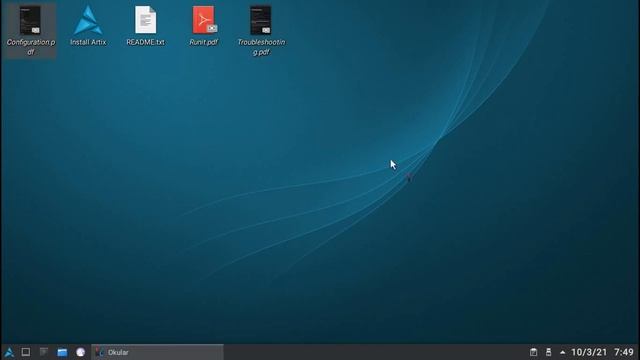Viewport: 640px width, 360px height.
Task: Open the dark terminal-like taskbar launcher
Action: pos(44,352)
